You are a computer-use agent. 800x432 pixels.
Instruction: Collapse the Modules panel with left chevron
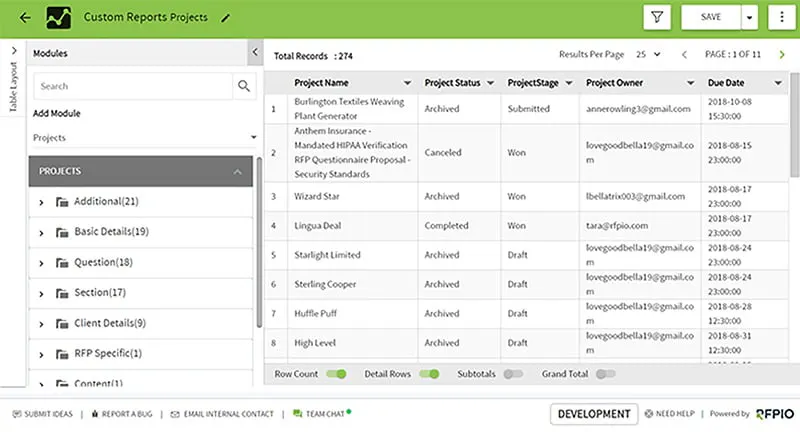point(255,52)
